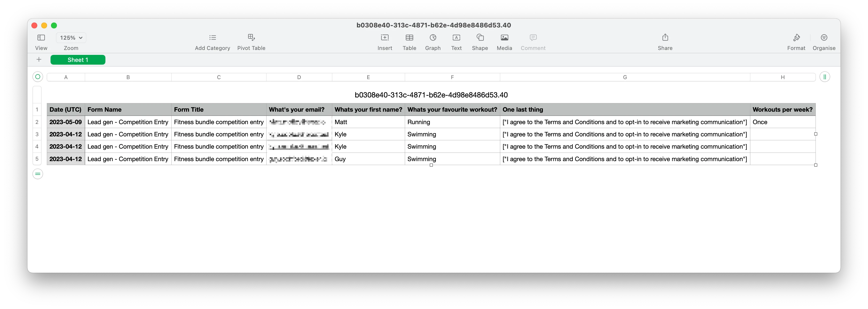Expand the 125% Zoom dropdown
Viewport: 868px width, 309px height.
(71, 38)
